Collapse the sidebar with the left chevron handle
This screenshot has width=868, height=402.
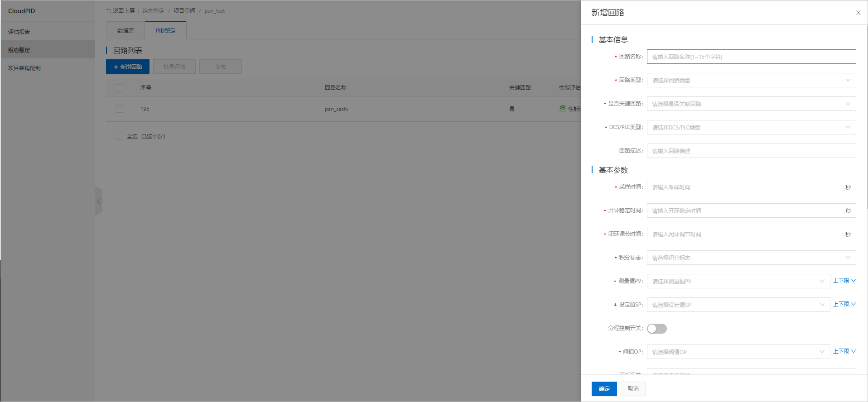99,201
